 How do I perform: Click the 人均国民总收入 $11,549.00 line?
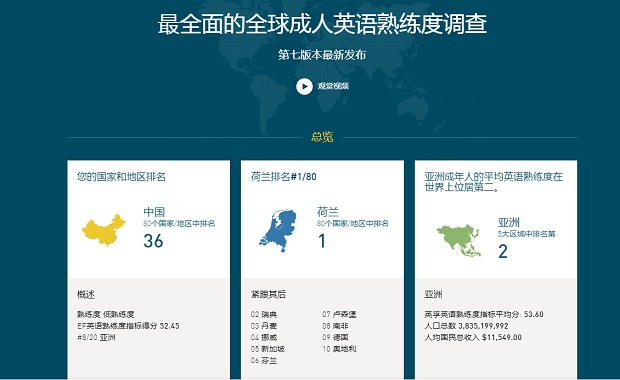click(473, 337)
